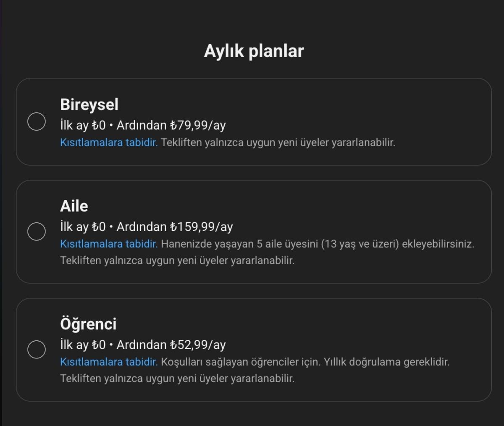This screenshot has height=426, width=504.
Task: Click the Aile plan title
Action: pos(74,206)
